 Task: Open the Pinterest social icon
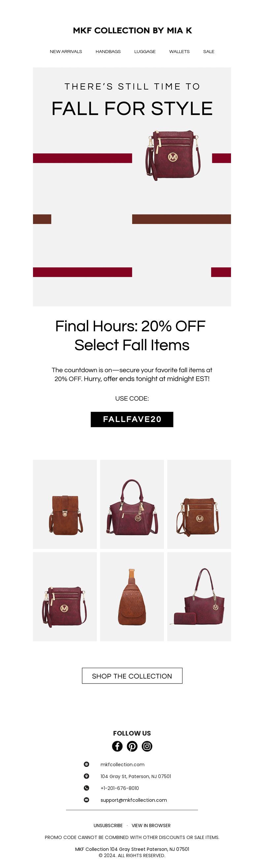[x=132, y=746]
